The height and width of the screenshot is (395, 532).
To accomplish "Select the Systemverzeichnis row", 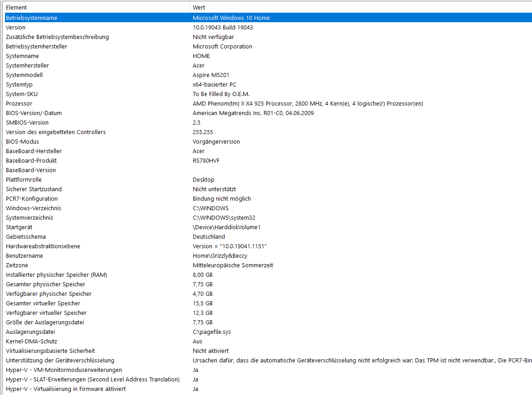I will tap(268, 217).
